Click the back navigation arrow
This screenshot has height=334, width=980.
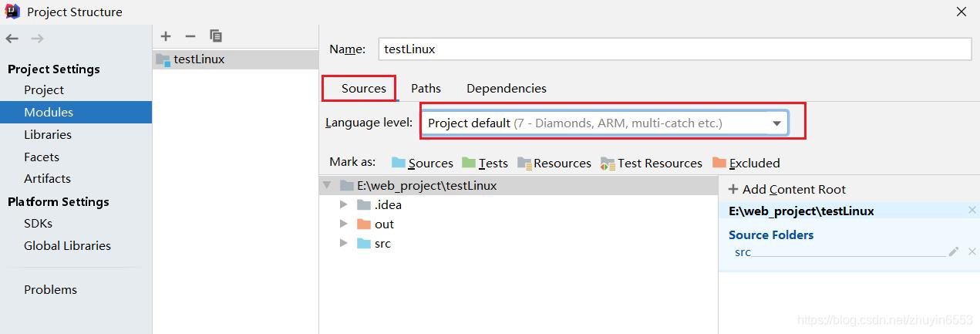(12, 39)
